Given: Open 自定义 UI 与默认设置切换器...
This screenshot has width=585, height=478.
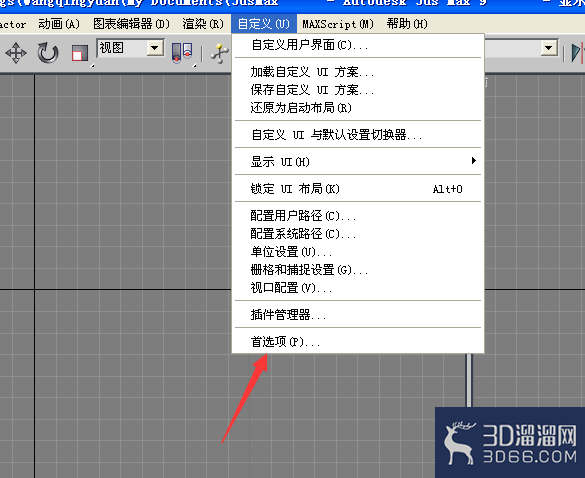Looking at the screenshot, I should (358, 135).
